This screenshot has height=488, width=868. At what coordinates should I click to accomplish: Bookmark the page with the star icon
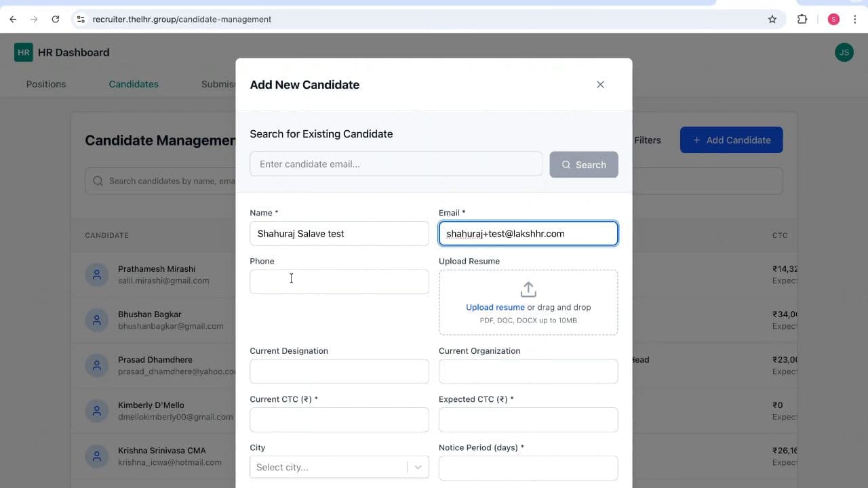tap(772, 19)
